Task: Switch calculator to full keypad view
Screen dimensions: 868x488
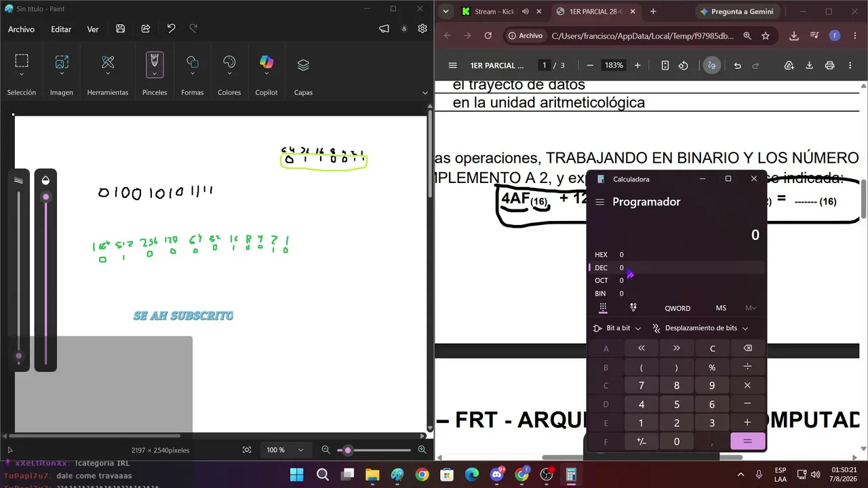Action: pos(603,308)
